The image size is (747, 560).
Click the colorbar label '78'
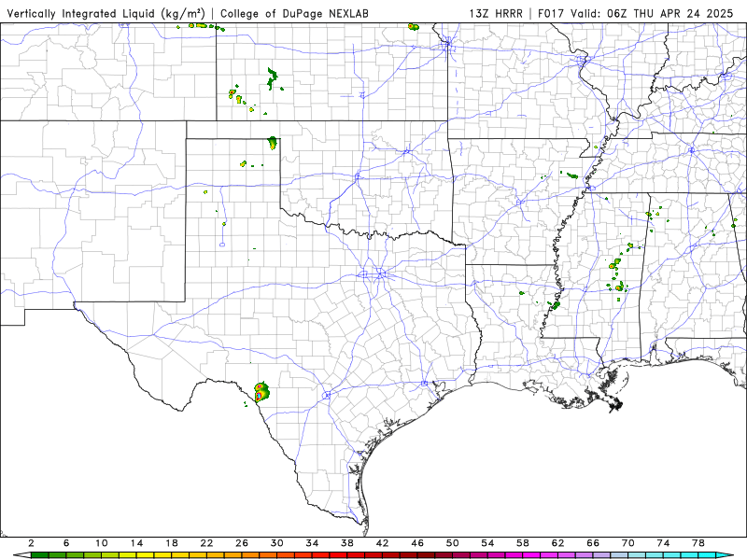click(698, 543)
